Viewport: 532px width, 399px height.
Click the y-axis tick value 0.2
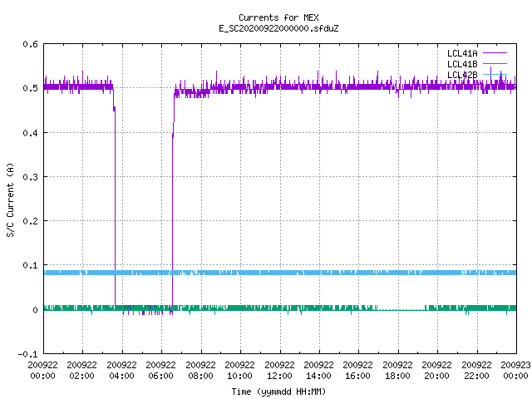(30, 221)
